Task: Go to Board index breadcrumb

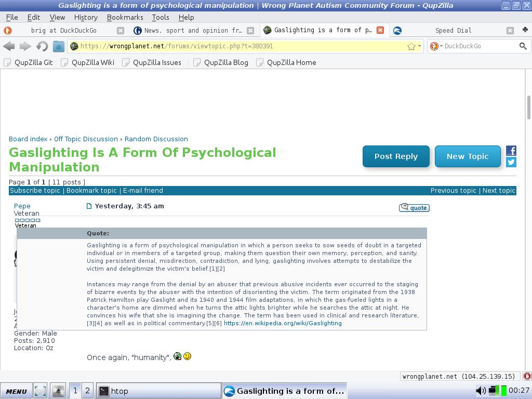Action: 28,139
